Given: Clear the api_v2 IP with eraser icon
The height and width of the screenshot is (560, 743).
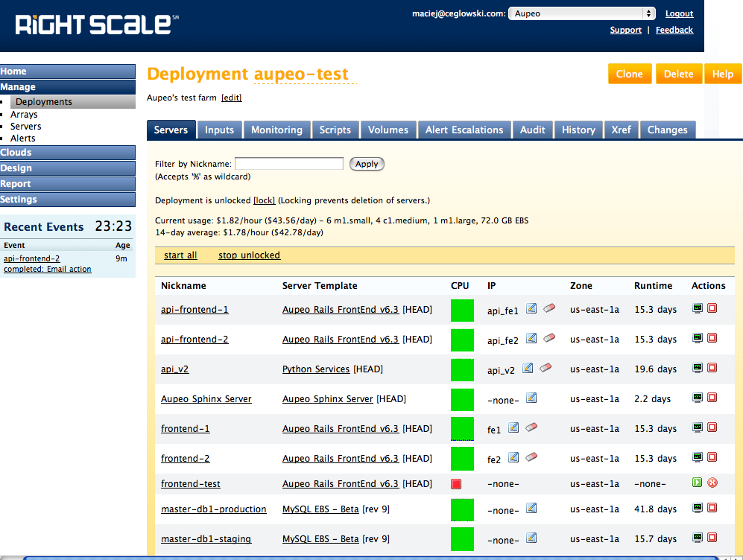Looking at the screenshot, I should tap(546, 368).
